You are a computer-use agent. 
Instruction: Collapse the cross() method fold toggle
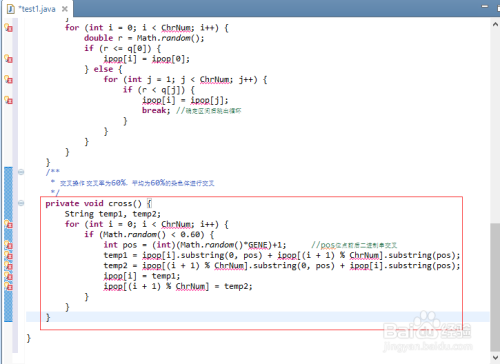coord(21,203)
